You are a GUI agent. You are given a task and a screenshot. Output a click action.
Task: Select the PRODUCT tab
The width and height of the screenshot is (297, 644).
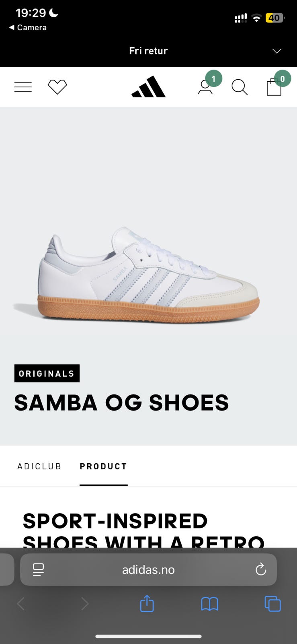tap(103, 466)
